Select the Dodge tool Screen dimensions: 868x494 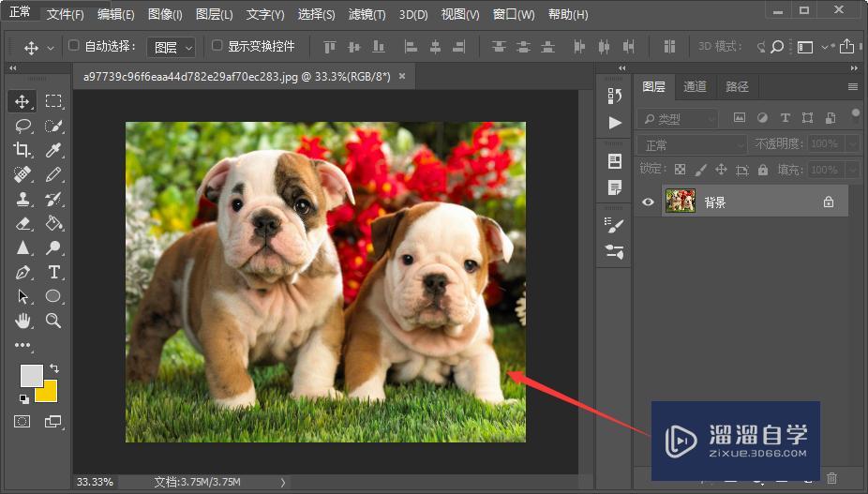click(x=53, y=247)
